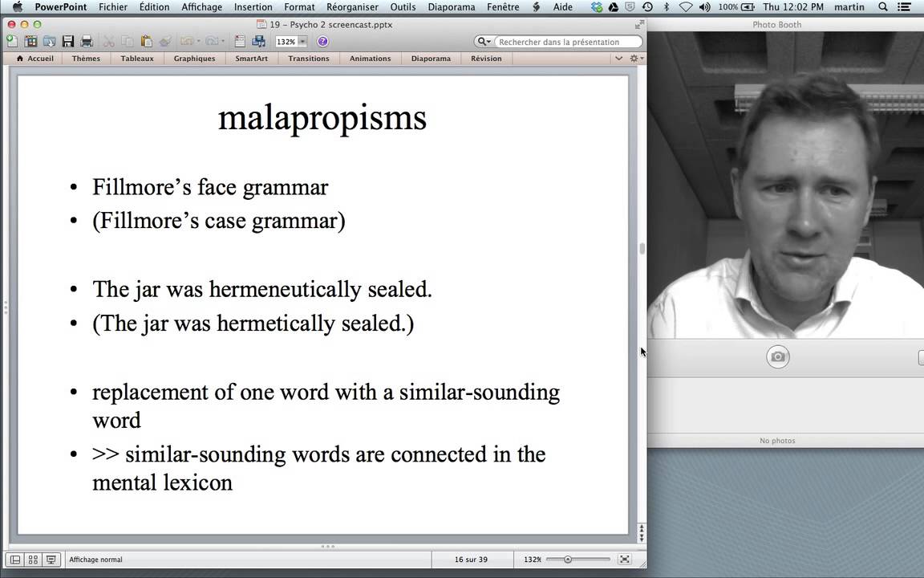Click the Undo icon in toolbar
This screenshot has height=578, width=924.
coord(187,41)
